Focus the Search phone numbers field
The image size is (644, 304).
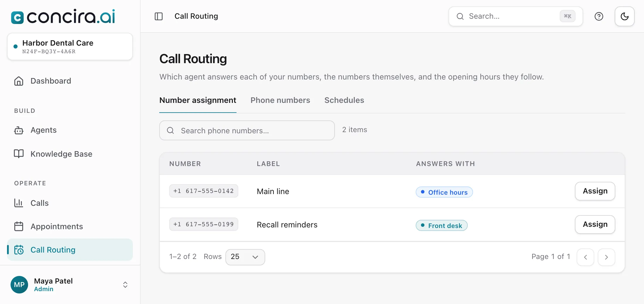pyautogui.click(x=247, y=130)
